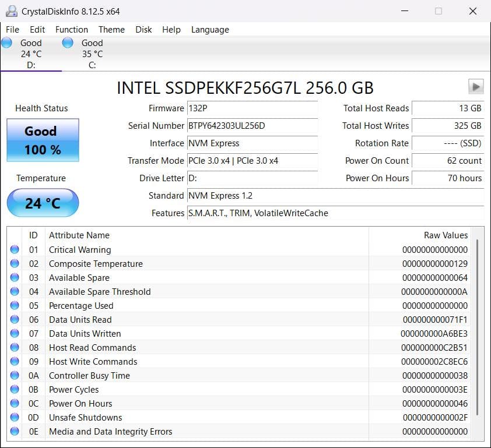Screen dimensions: 491x448
Task: Select the status dot for Media and Data Integrity Errors
Action: [14, 431]
